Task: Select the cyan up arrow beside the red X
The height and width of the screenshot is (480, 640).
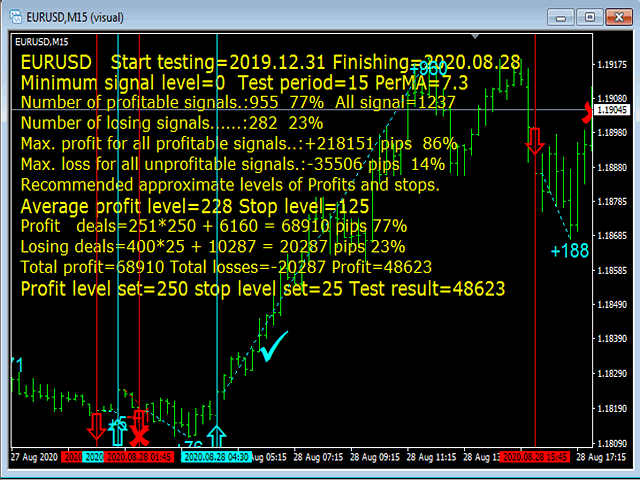Action: pyautogui.click(x=118, y=433)
